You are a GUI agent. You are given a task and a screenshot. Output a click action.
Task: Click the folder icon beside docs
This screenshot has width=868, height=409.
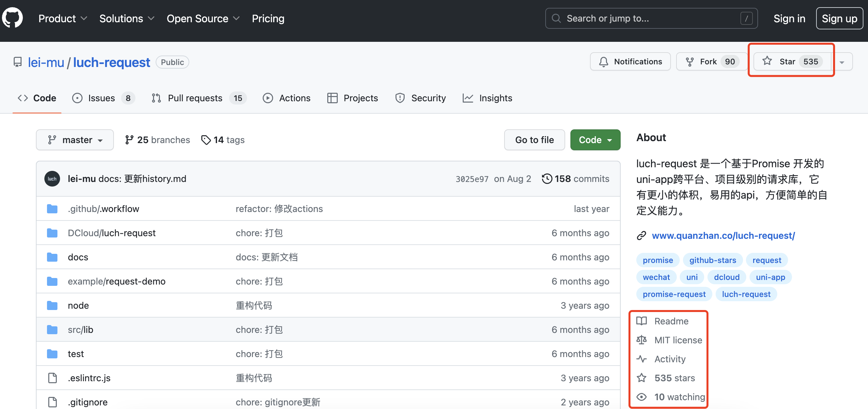click(52, 257)
